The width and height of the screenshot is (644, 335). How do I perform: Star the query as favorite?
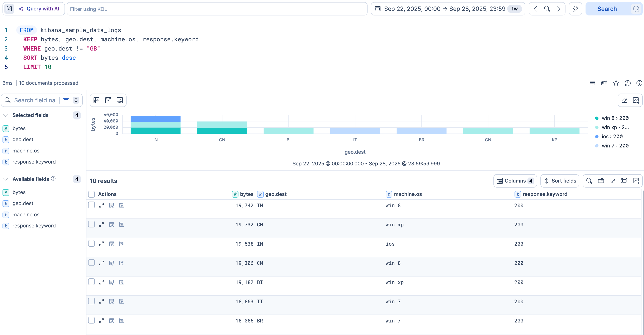click(x=616, y=83)
